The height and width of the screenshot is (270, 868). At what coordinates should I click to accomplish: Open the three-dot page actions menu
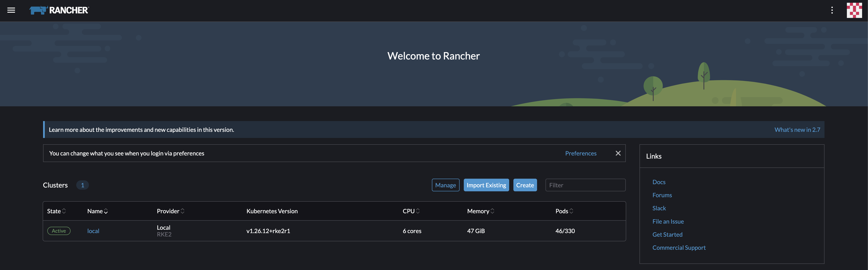tap(832, 10)
